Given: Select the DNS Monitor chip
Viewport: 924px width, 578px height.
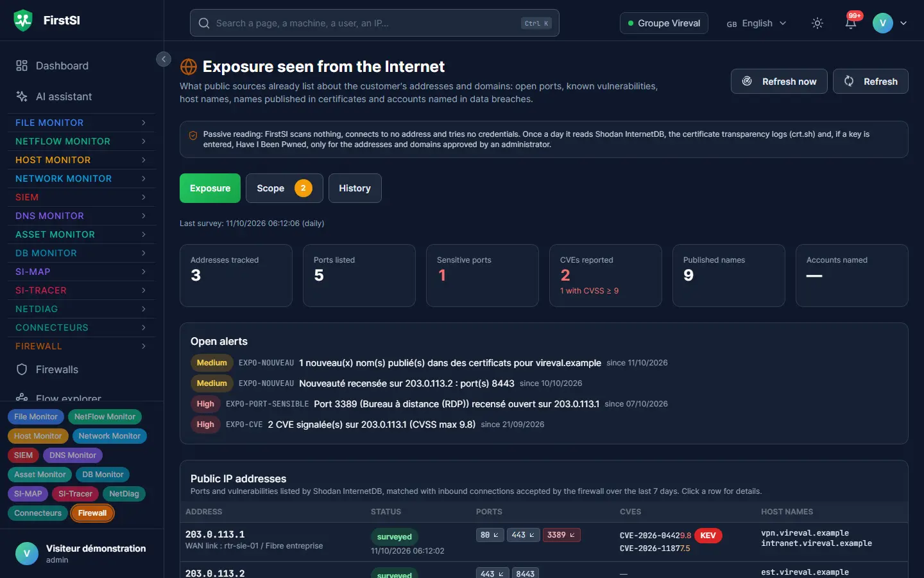Looking at the screenshot, I should tap(73, 455).
